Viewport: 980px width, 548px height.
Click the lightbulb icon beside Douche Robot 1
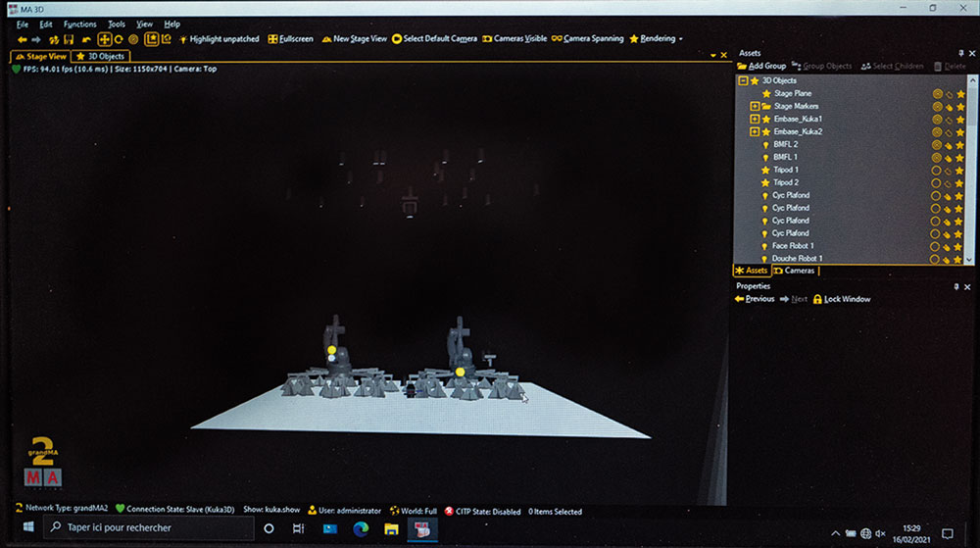point(764,259)
